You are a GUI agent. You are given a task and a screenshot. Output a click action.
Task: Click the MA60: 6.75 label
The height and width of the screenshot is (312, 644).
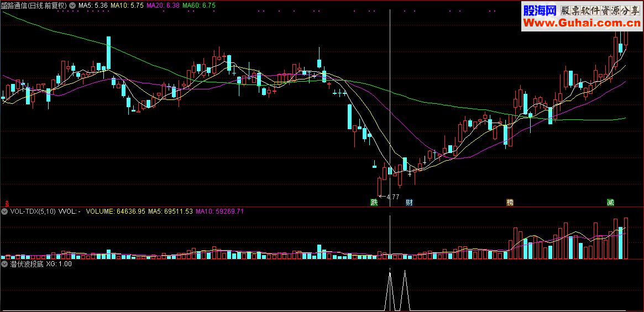click(199, 6)
